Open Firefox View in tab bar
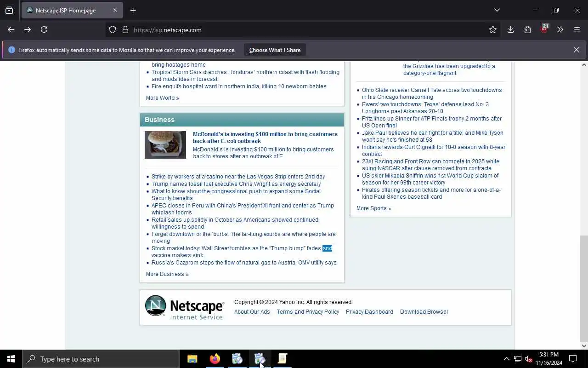This screenshot has width=588, height=368. click(9, 10)
